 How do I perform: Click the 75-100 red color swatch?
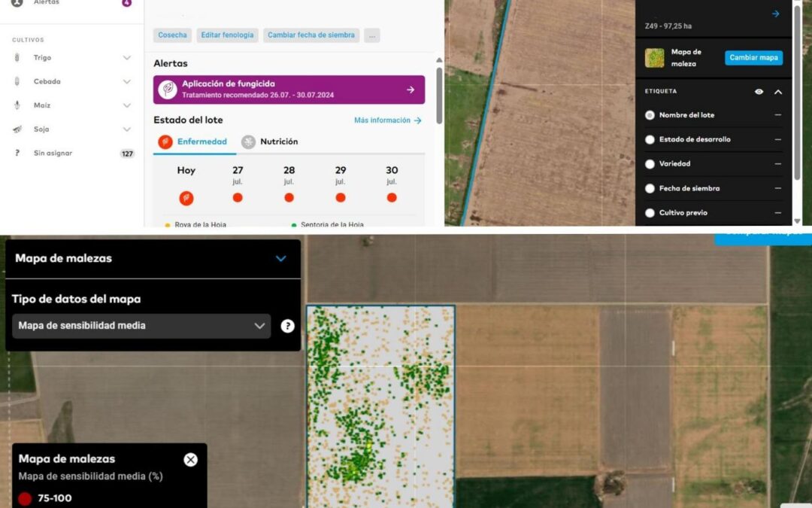click(25, 498)
